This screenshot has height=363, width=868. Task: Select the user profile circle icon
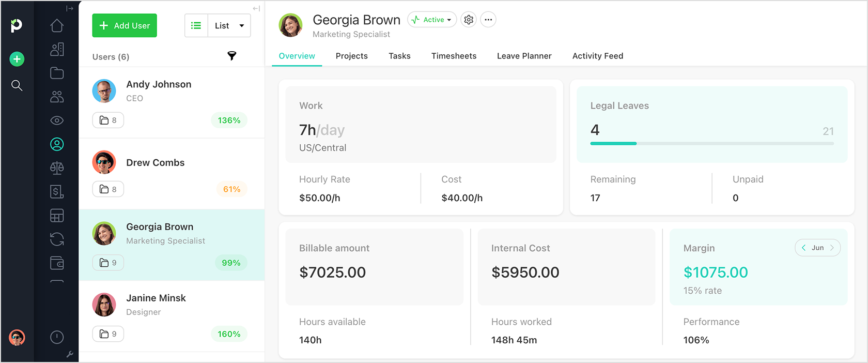[x=57, y=144]
